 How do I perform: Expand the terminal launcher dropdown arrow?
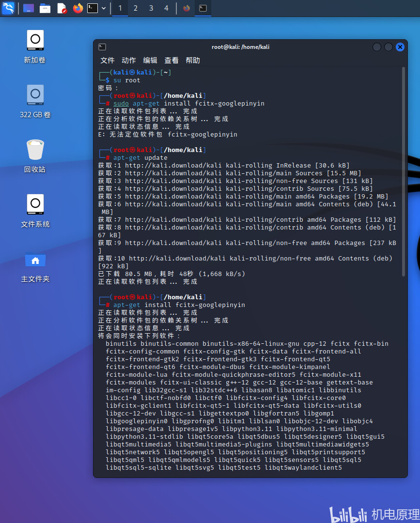point(104,8)
